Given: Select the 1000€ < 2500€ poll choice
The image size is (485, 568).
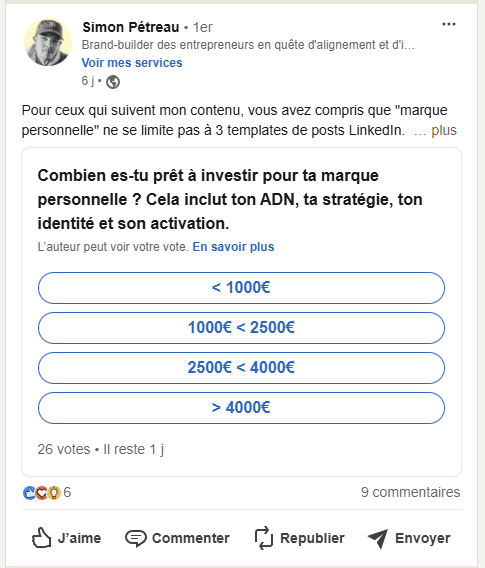Looking at the screenshot, I should point(241,328).
